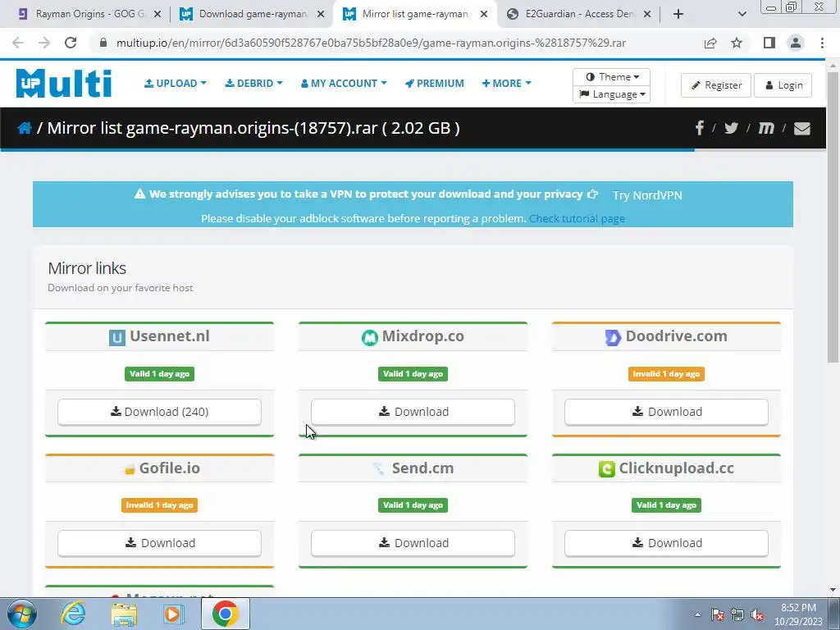Go to the PREMIUM page
Screen dimensions: 840x630
coord(435,84)
